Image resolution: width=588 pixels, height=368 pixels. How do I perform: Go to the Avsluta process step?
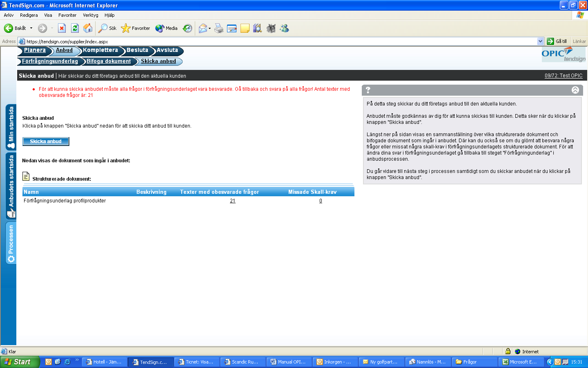point(167,50)
